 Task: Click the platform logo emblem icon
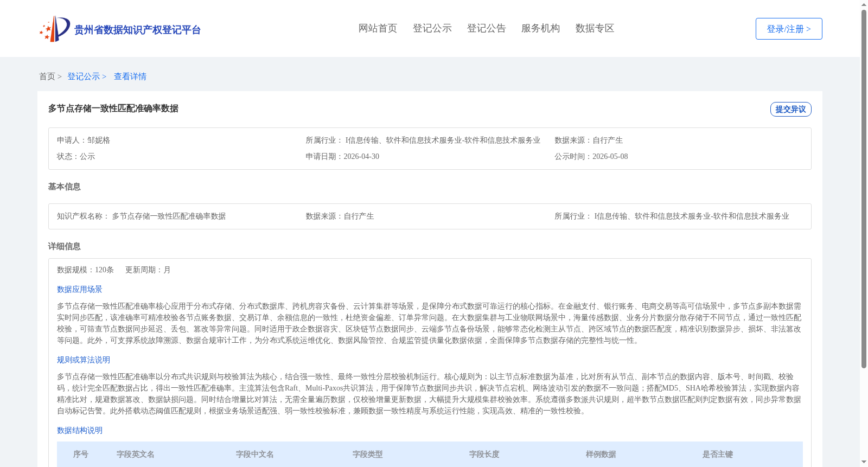(x=55, y=29)
